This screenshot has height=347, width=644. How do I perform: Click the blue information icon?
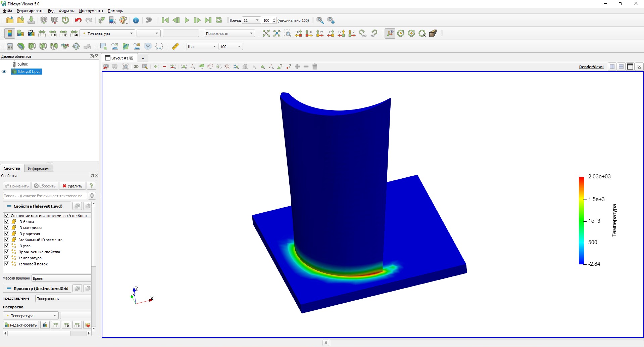(x=136, y=20)
